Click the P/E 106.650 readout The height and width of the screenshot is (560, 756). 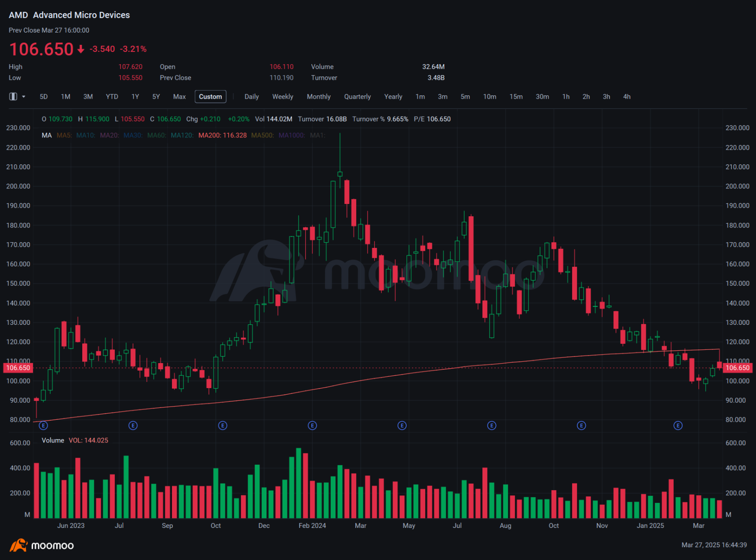pos(432,119)
